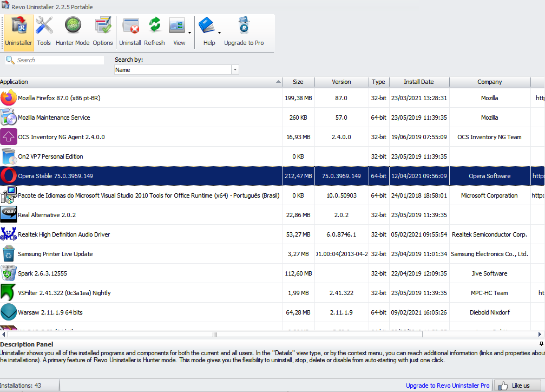The height and width of the screenshot is (392, 545).
Task: Click the Mozilla Firefox 87.0 icon
Action: pos(9,98)
